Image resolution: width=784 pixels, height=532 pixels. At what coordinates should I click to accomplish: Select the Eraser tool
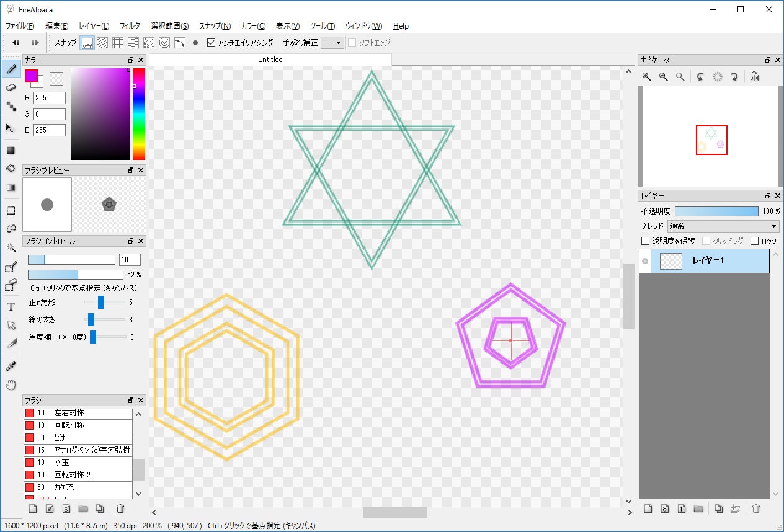pyautogui.click(x=11, y=87)
